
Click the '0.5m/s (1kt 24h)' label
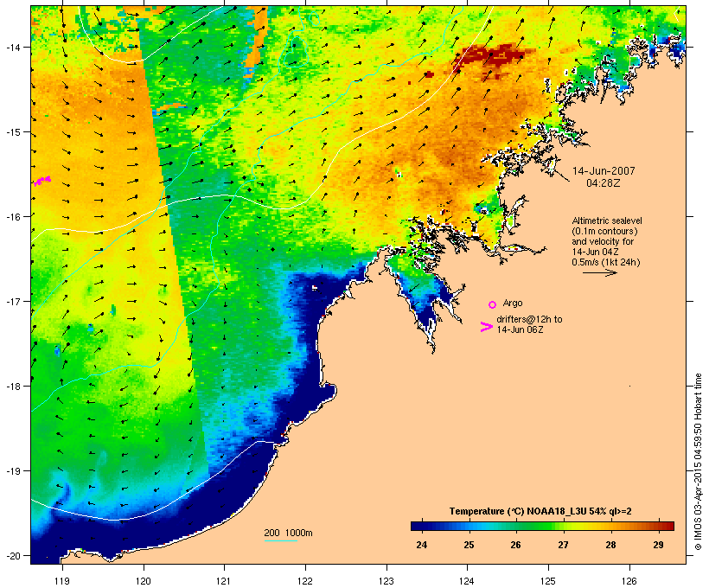coord(606,262)
